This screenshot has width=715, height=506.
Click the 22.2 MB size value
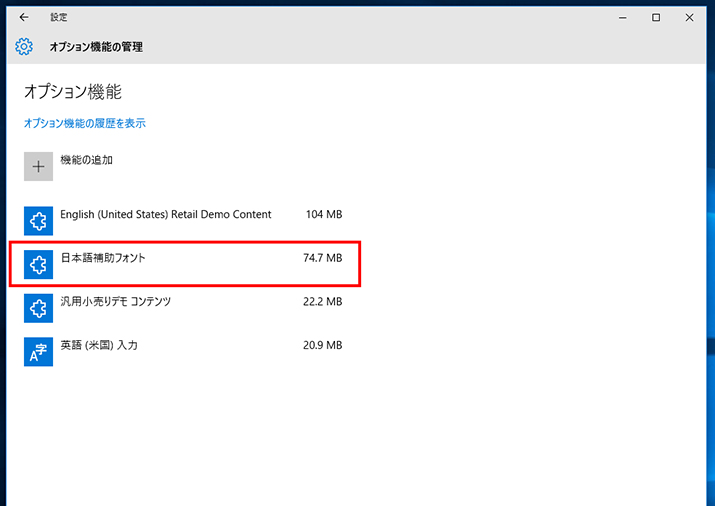pyautogui.click(x=322, y=302)
